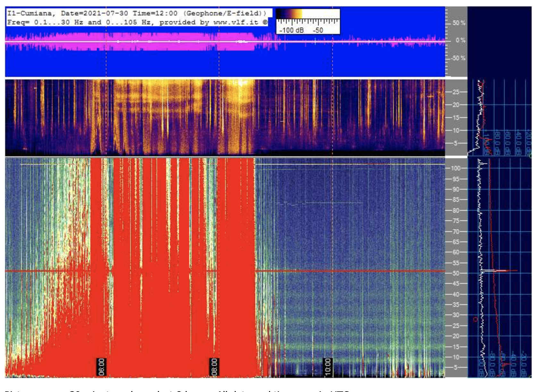Select the 'Freq= 0.1...30 Hz' header line
Screen dimensions: 556x392
(x=137, y=22)
